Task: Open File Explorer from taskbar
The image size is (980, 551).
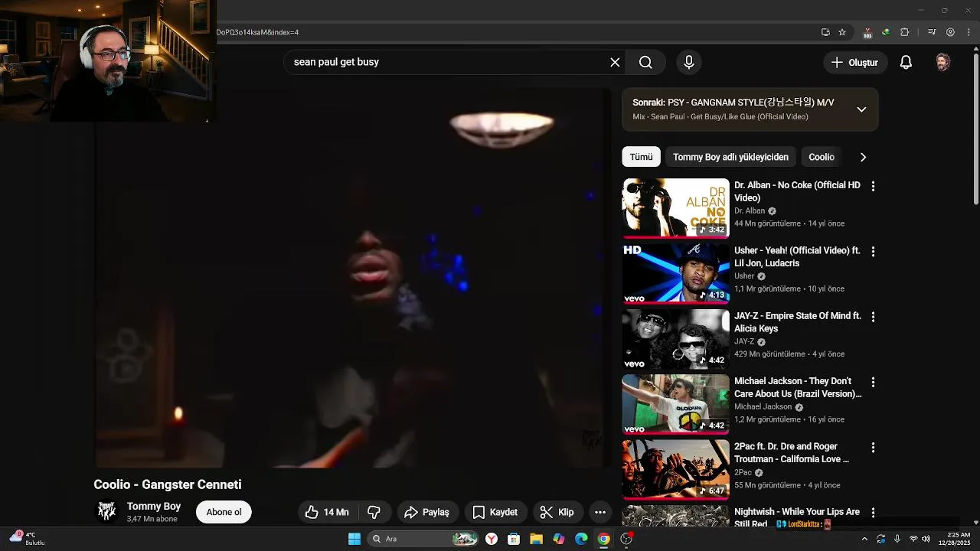Action: coord(537,539)
